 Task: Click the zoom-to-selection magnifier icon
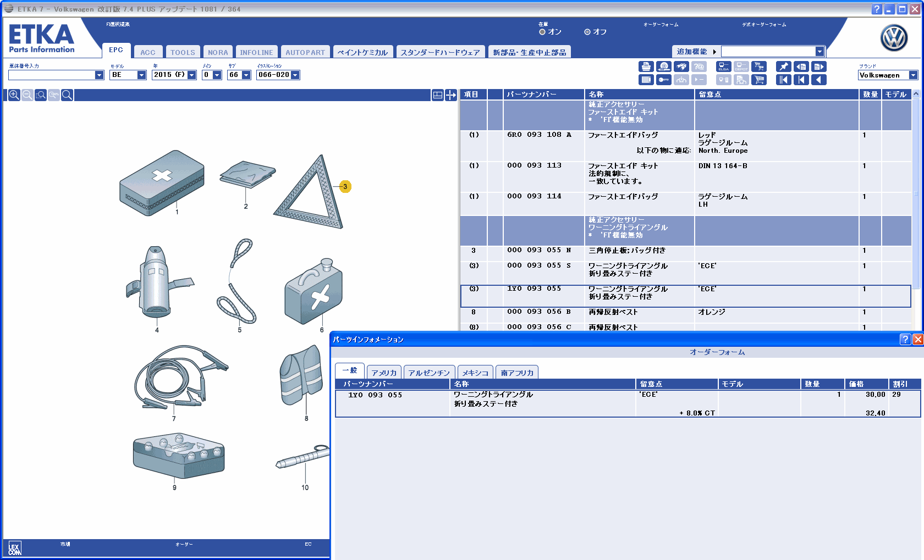pos(41,95)
